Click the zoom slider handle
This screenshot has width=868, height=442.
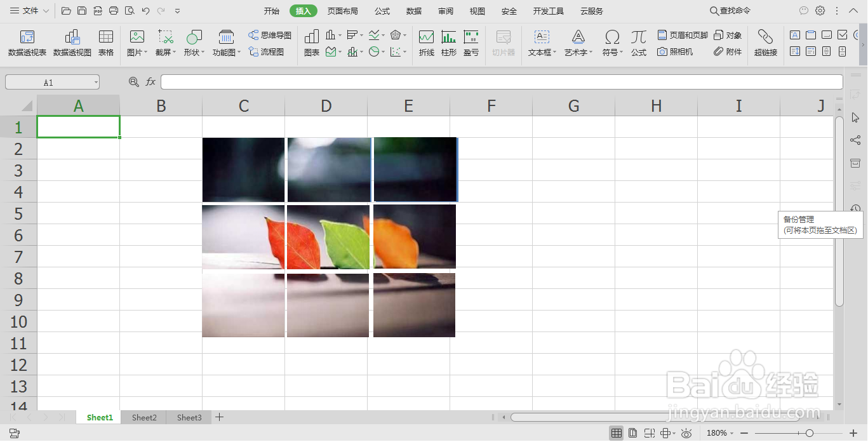[x=809, y=433]
